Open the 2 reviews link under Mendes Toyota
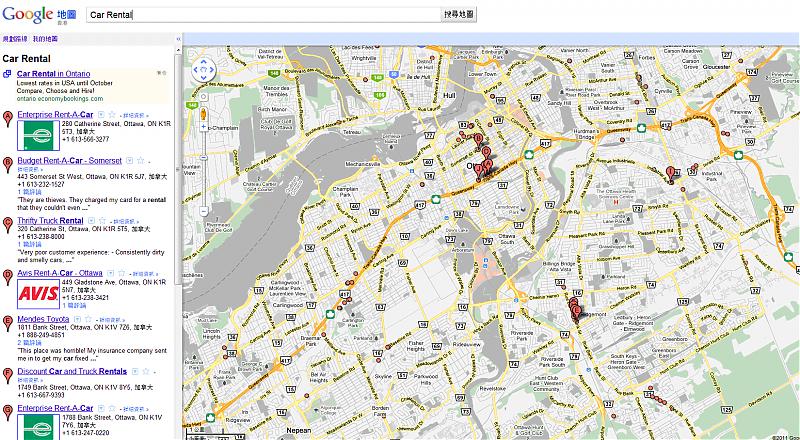 (x=29, y=343)
